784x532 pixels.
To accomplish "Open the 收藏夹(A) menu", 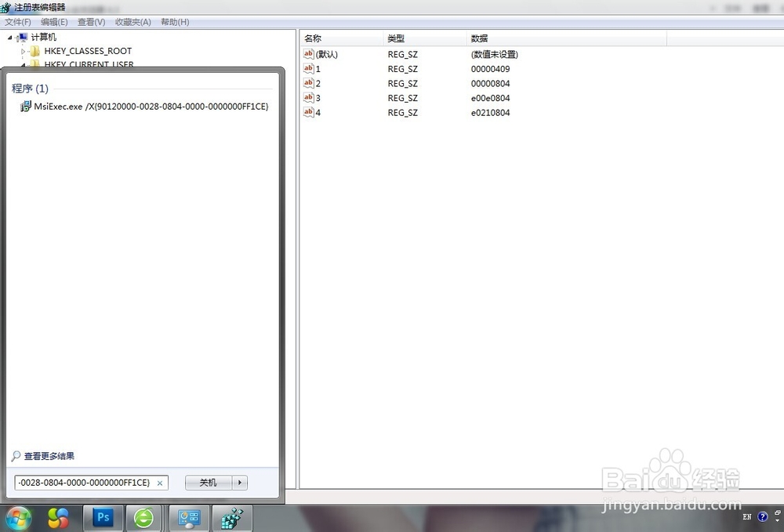I will [133, 22].
